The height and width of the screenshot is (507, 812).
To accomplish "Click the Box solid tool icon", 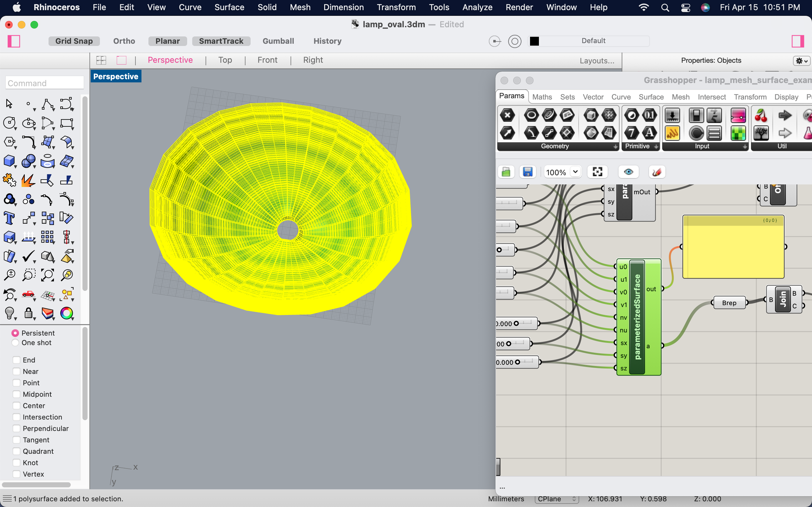I will (x=9, y=161).
